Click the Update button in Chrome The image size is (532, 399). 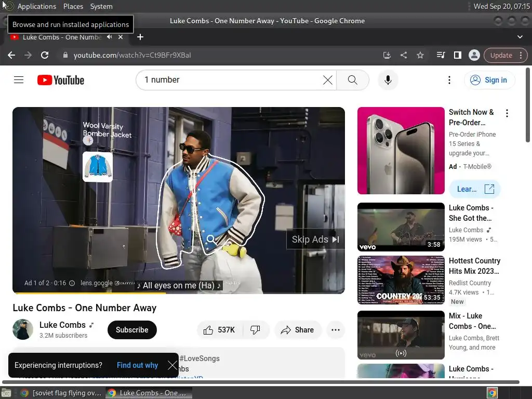[501, 55]
